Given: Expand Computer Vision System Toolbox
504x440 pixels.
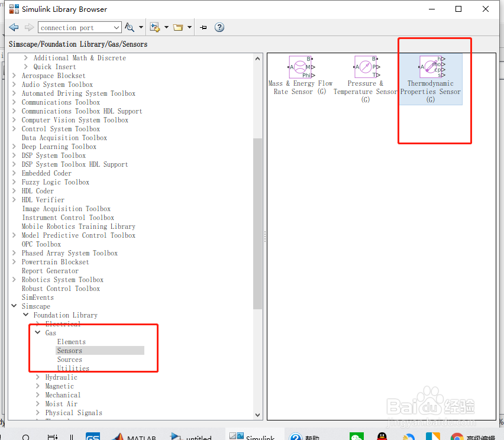Looking at the screenshot, I should pos(14,120).
